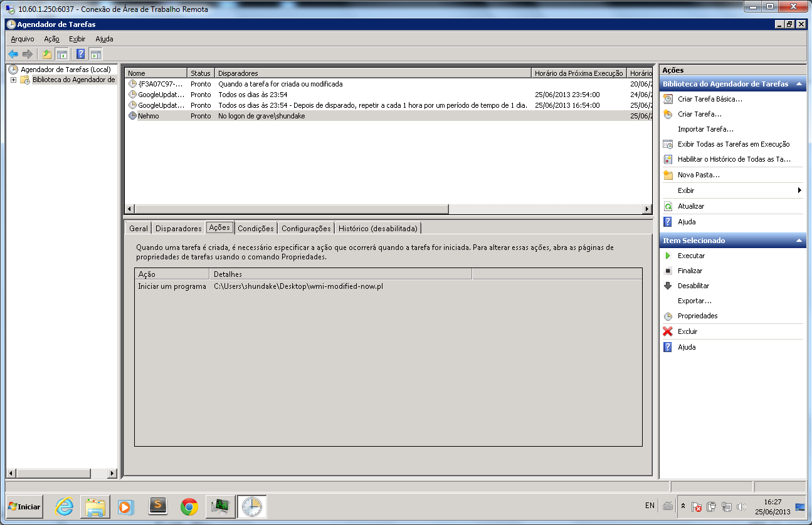Click the Habilitar o Histórico icon
Screen dimensions: 812x525
[x=668, y=159]
